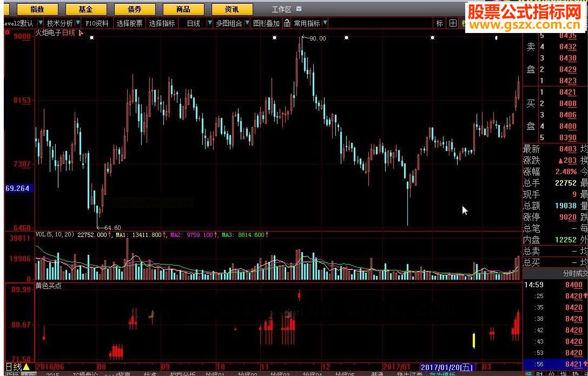This screenshot has width=588, height=376.
Task: Click the 总额 value 19038
Action: 565,206
